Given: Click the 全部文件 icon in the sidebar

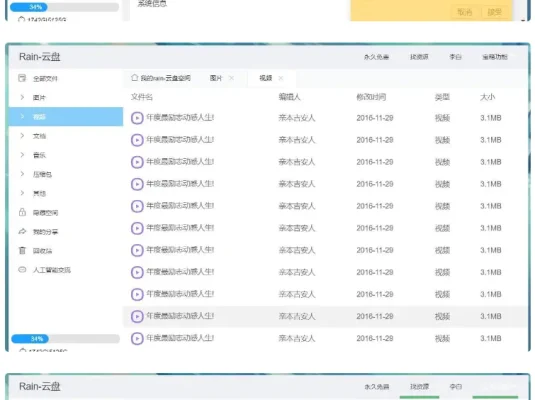Looking at the screenshot, I should coord(22,78).
